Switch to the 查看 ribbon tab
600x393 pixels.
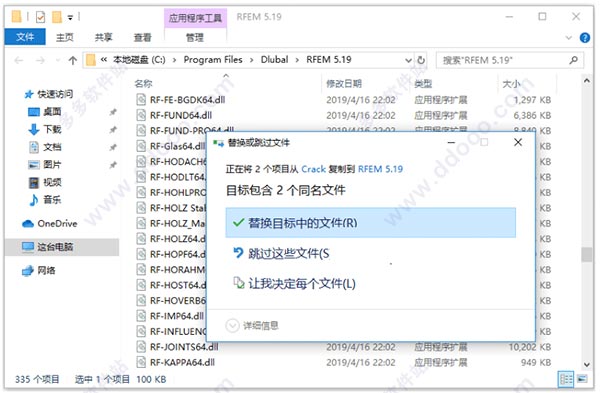point(142,37)
